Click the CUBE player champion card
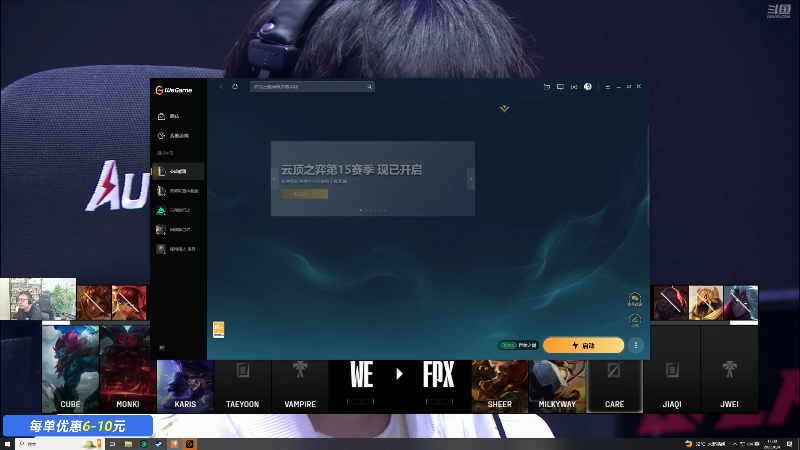 70,369
